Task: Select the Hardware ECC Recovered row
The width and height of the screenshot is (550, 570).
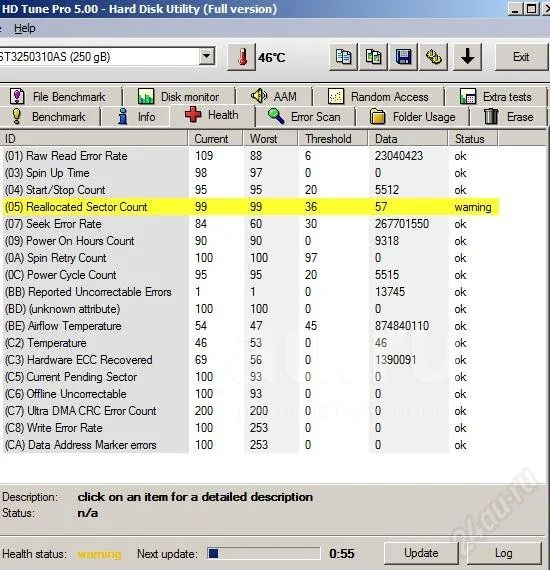Action: tap(251, 360)
